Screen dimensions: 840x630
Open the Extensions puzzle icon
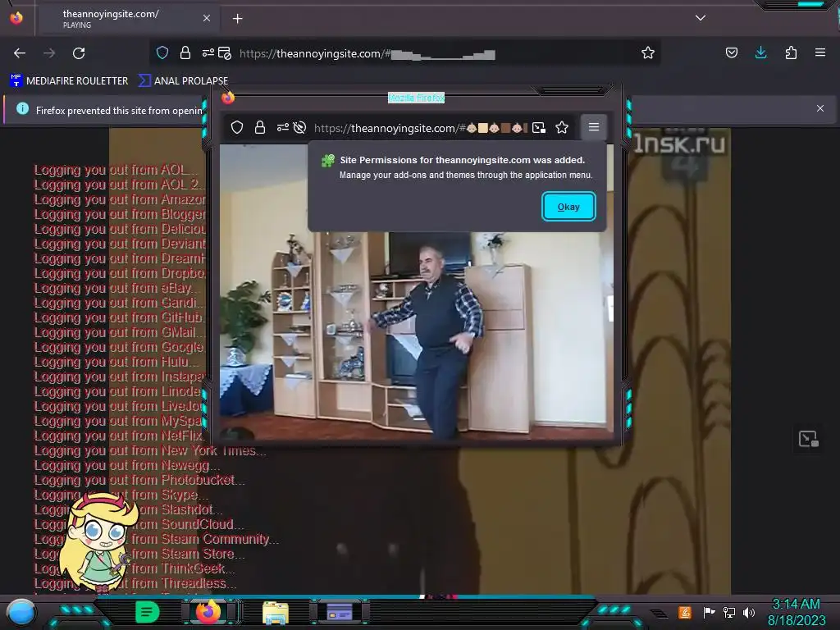[x=791, y=52]
